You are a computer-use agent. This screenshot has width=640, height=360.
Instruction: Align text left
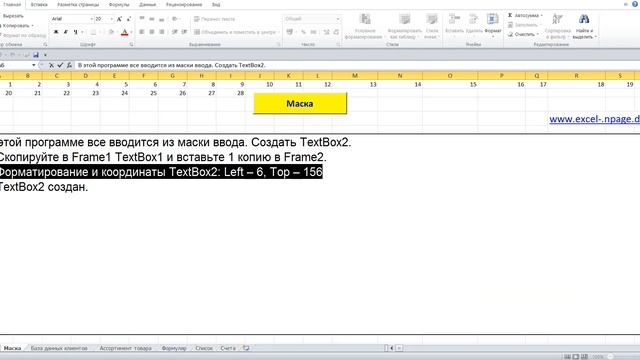(142, 32)
